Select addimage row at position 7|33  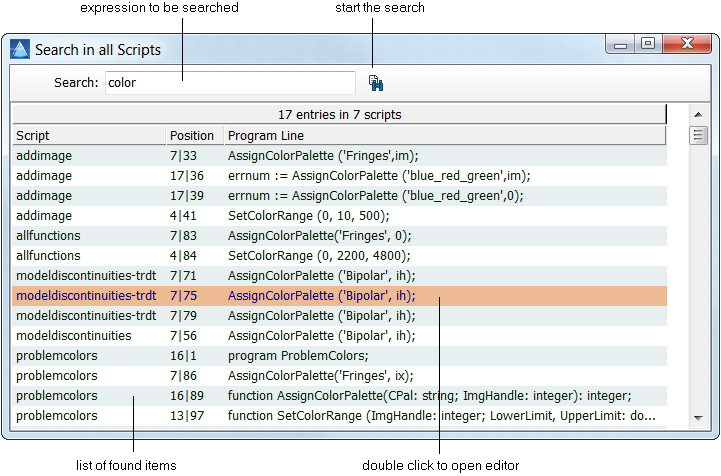pyautogui.click(x=339, y=156)
